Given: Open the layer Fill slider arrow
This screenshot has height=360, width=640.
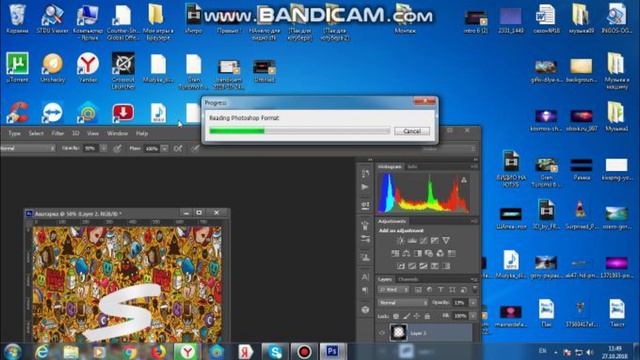Looking at the screenshot, I should (473, 316).
